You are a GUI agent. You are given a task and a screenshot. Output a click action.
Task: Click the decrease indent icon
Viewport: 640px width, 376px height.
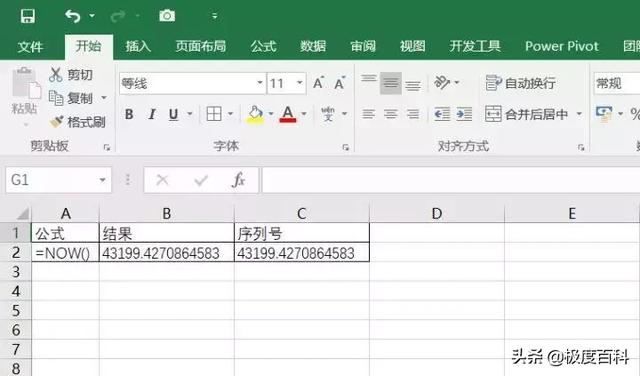442,114
